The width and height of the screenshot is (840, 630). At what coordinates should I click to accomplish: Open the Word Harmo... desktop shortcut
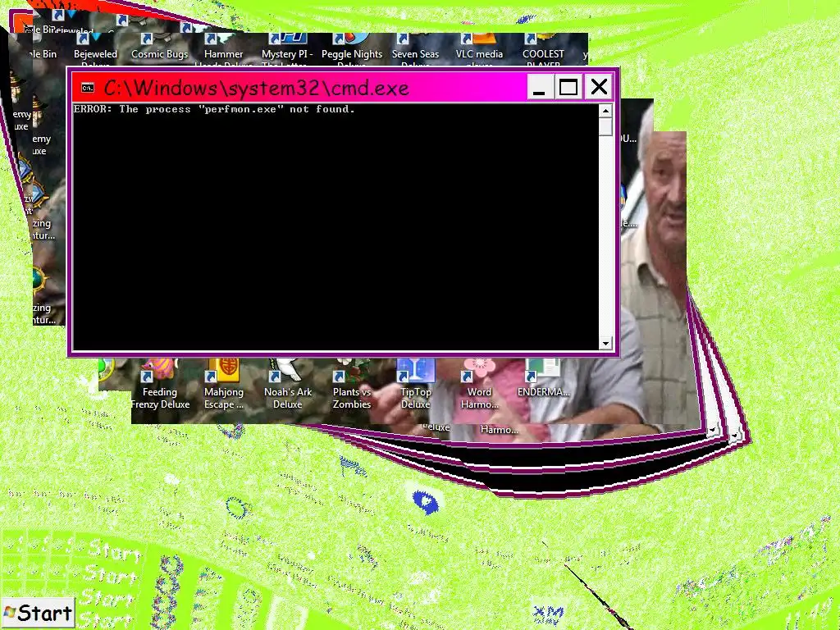point(479,385)
